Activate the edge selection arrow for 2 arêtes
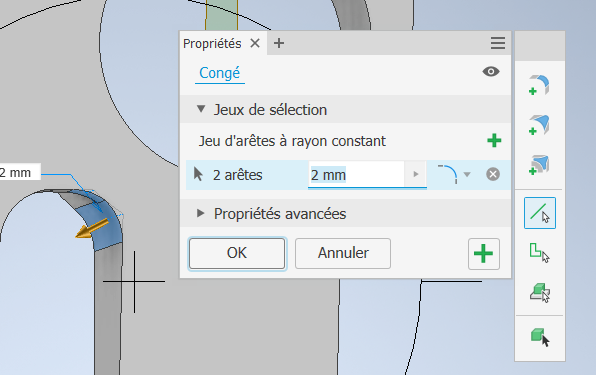 point(198,174)
